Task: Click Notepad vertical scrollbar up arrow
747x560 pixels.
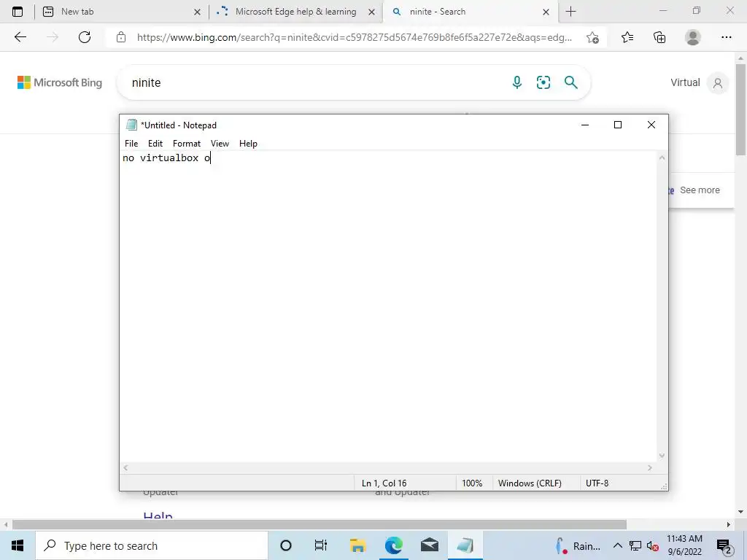Action: tap(662, 157)
